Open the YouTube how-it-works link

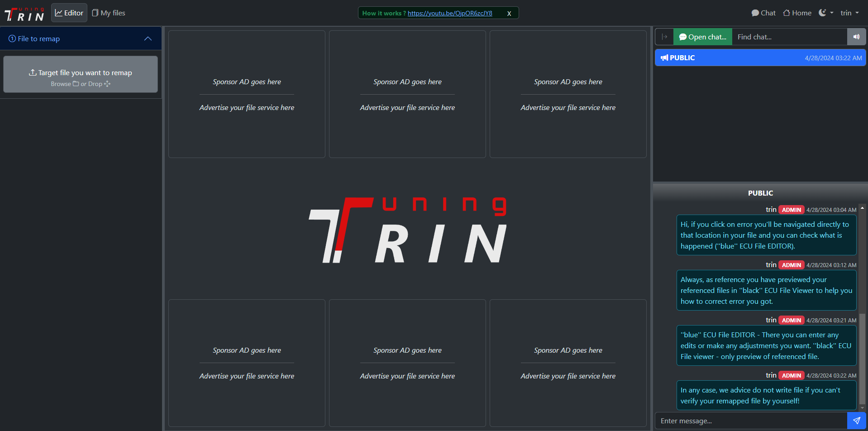(449, 13)
